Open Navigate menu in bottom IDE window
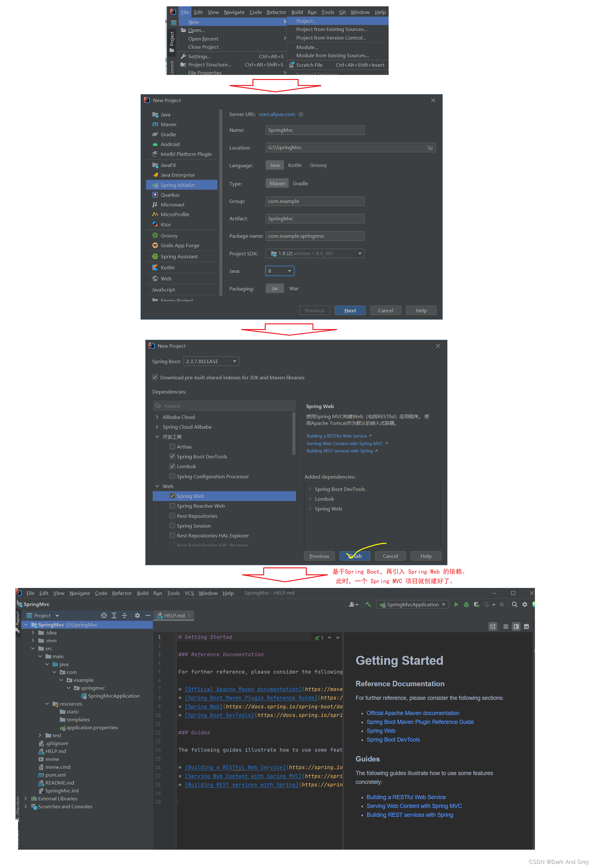 click(x=80, y=593)
